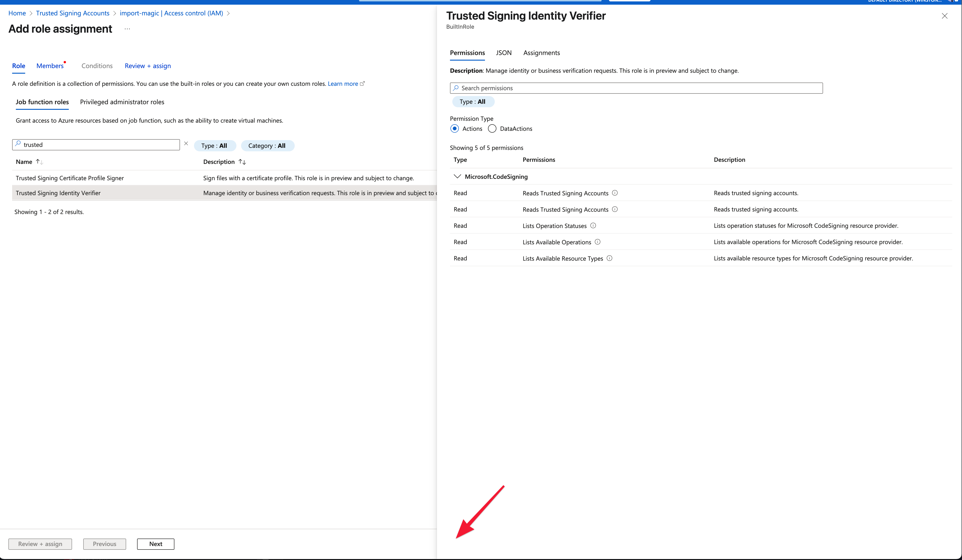Screen dimensions: 962x560
Task: Click the Previous button
Action: tap(105, 544)
